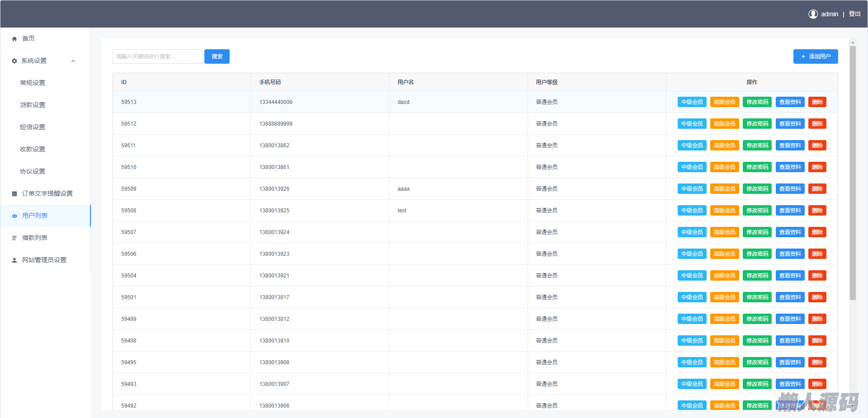Go to 短信设置 page
The width and height of the screenshot is (868, 418).
[33, 127]
